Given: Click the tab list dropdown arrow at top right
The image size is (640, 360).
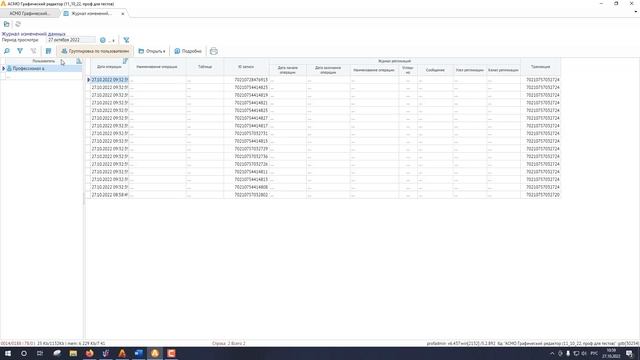Looking at the screenshot, I should click(x=636, y=12).
